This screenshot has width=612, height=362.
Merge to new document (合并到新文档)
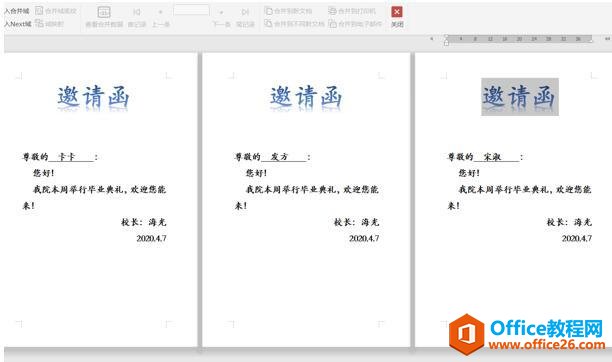tap(288, 11)
